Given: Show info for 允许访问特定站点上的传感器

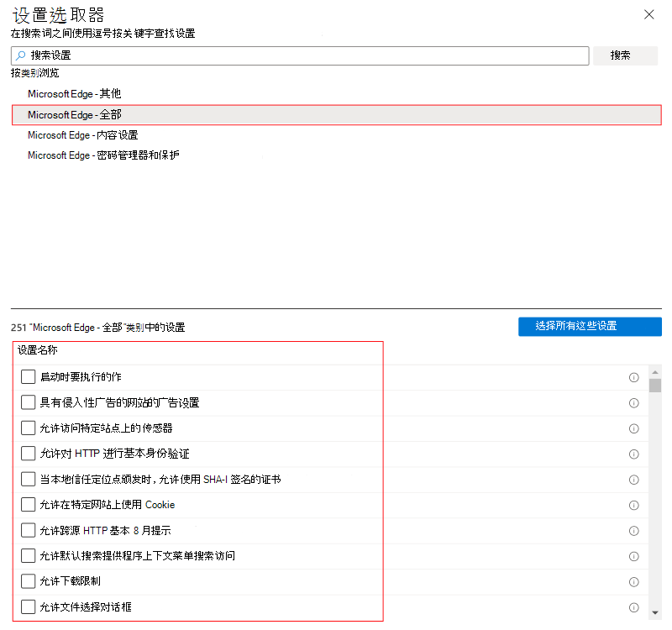Looking at the screenshot, I should pos(633,428).
